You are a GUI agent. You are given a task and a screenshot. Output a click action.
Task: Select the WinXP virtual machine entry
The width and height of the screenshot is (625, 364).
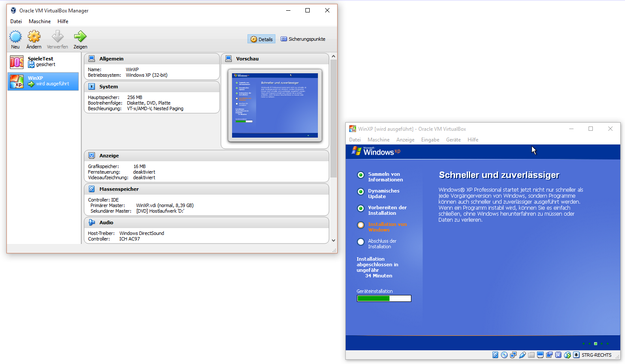(43, 81)
